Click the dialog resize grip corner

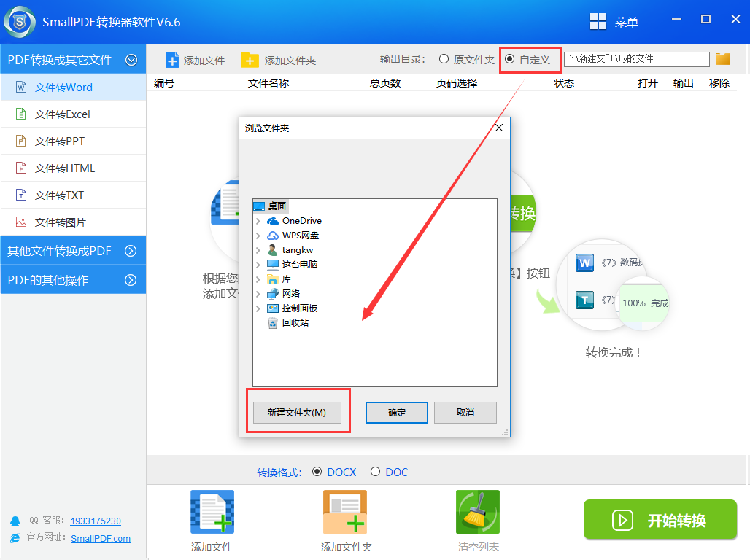click(505, 432)
